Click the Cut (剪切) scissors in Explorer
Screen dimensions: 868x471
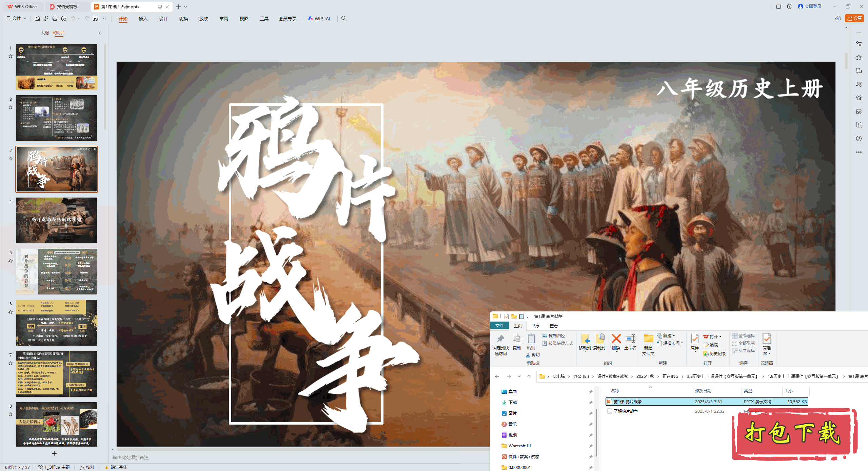point(533,355)
